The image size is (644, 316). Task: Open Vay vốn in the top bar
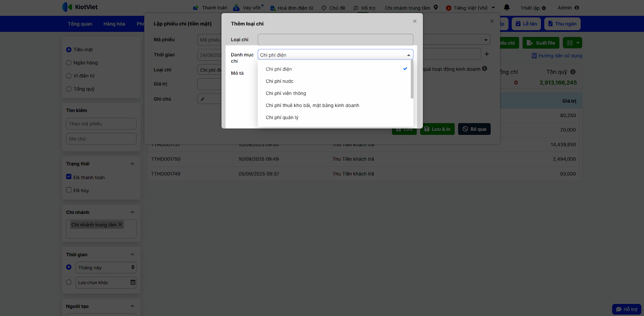tap(248, 8)
